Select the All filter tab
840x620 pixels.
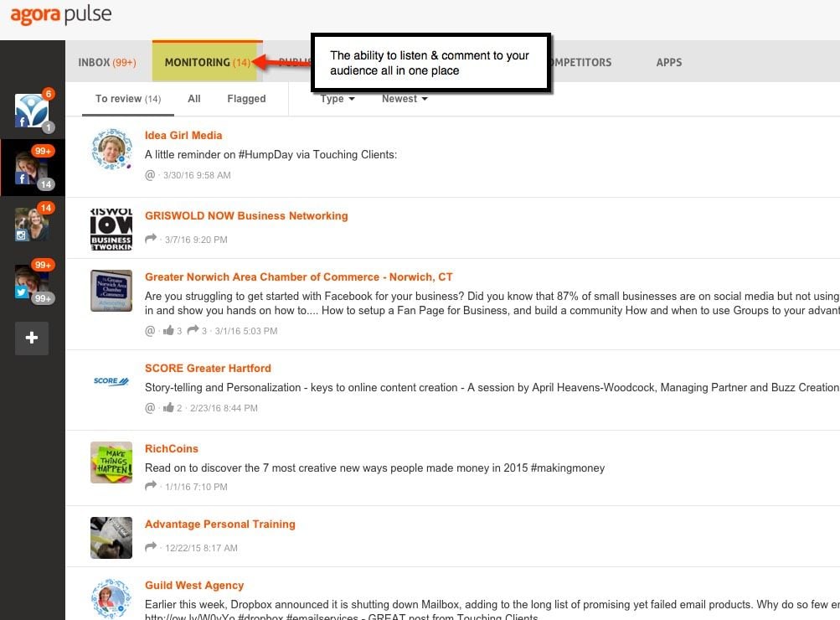(194, 99)
